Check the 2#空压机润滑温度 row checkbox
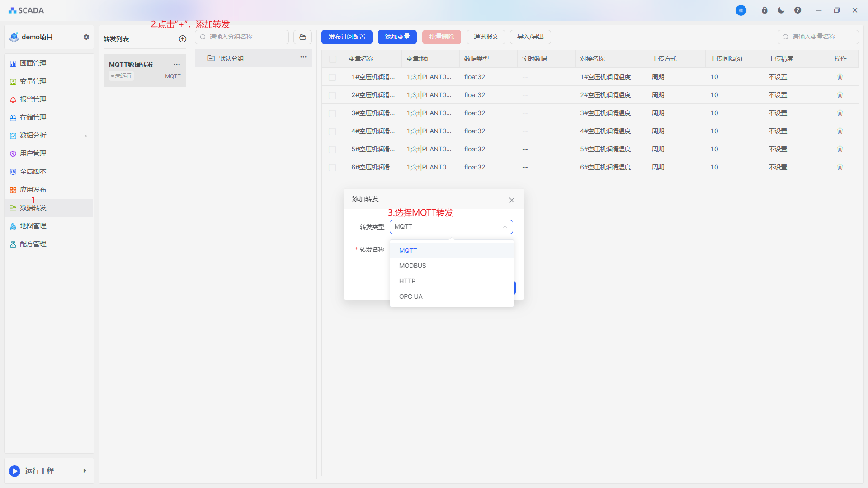 click(x=332, y=95)
